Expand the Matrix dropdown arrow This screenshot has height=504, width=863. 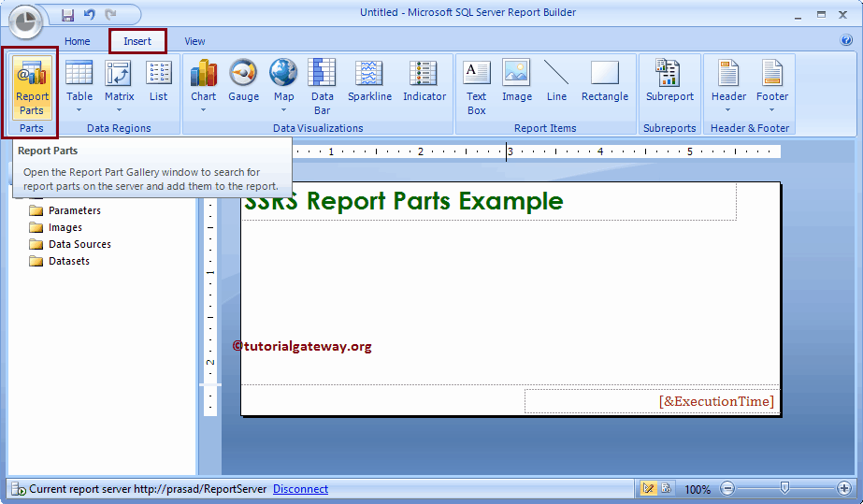(x=119, y=110)
